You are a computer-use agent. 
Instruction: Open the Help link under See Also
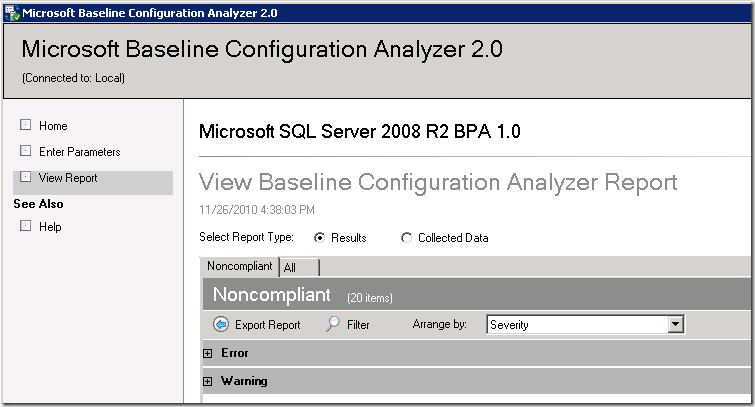click(50, 227)
